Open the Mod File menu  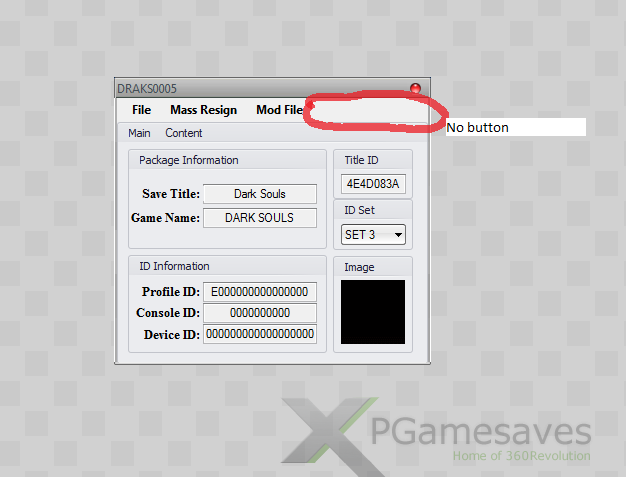click(x=279, y=110)
